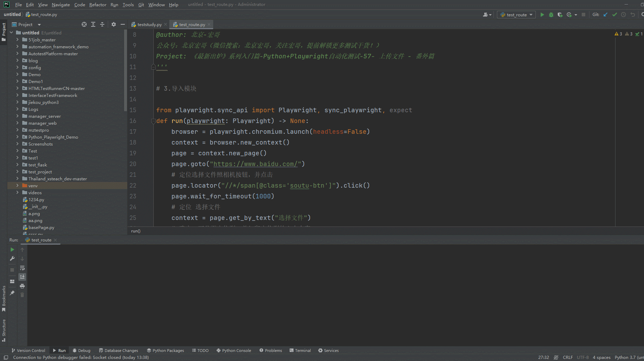Expand the videos folder

click(17, 192)
